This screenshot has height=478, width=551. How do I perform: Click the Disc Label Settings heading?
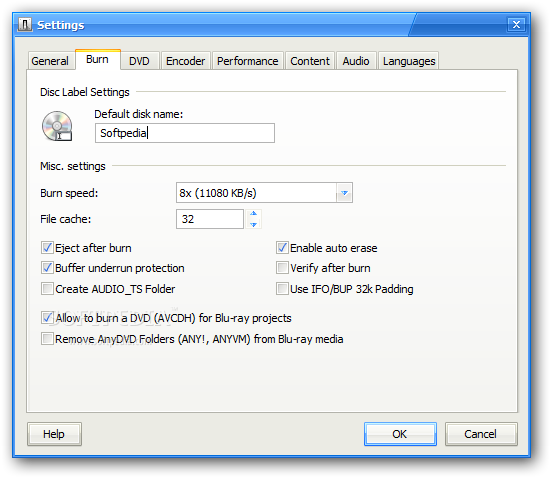85,92
